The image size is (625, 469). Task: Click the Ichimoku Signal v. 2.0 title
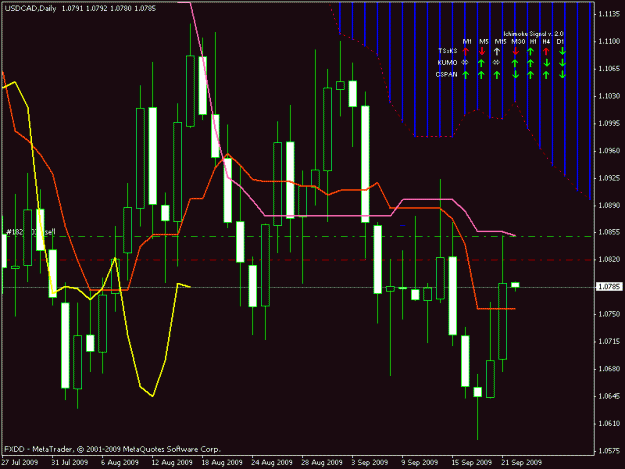534,34
